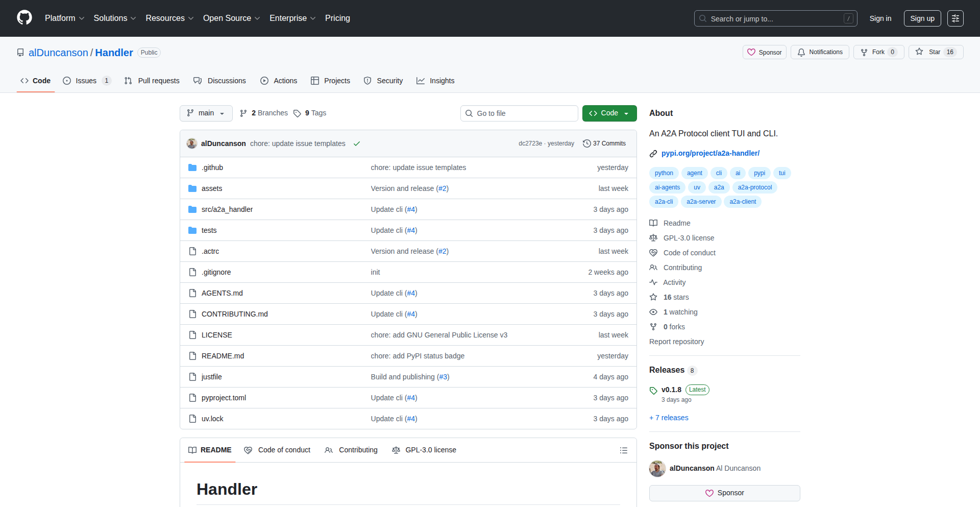Click the GitHub logo icon

pyautogui.click(x=23, y=18)
